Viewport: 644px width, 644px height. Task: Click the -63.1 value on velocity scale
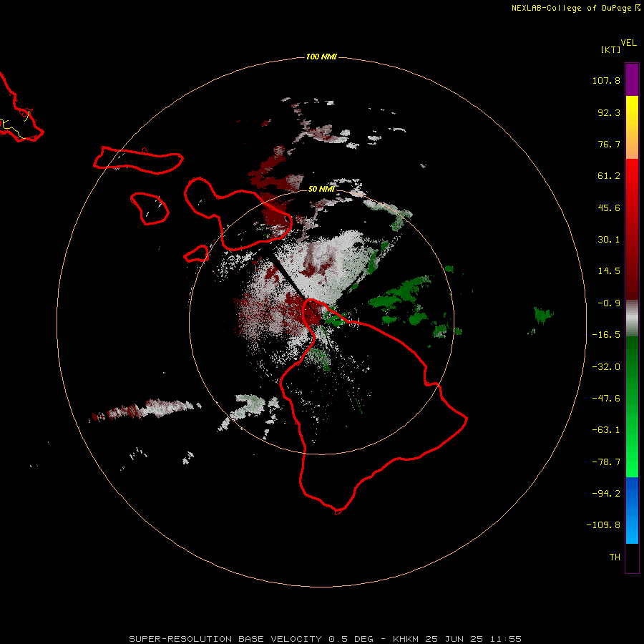coord(606,430)
